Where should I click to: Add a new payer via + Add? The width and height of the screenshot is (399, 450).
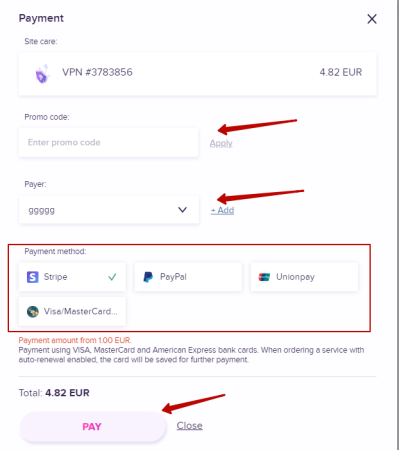click(222, 211)
